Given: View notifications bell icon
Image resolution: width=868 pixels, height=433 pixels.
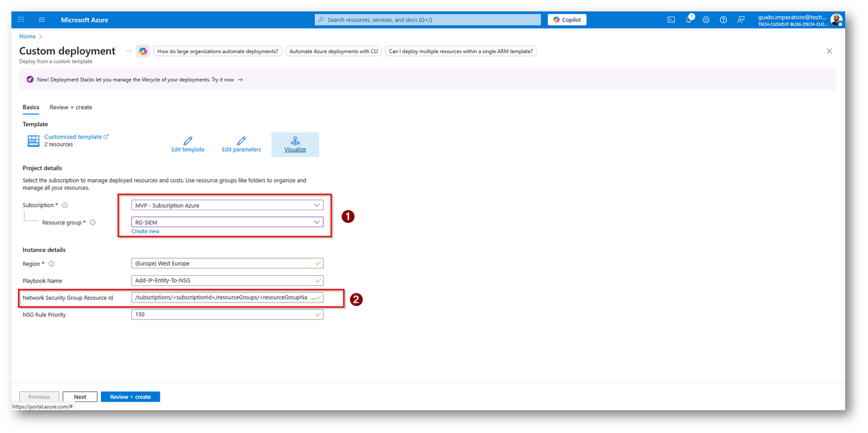Looking at the screenshot, I should point(689,20).
